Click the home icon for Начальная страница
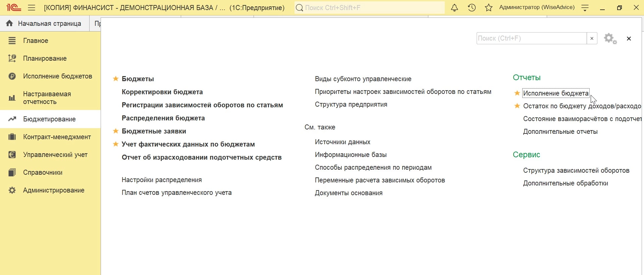Image resolution: width=644 pixels, height=275 pixels. [x=9, y=23]
